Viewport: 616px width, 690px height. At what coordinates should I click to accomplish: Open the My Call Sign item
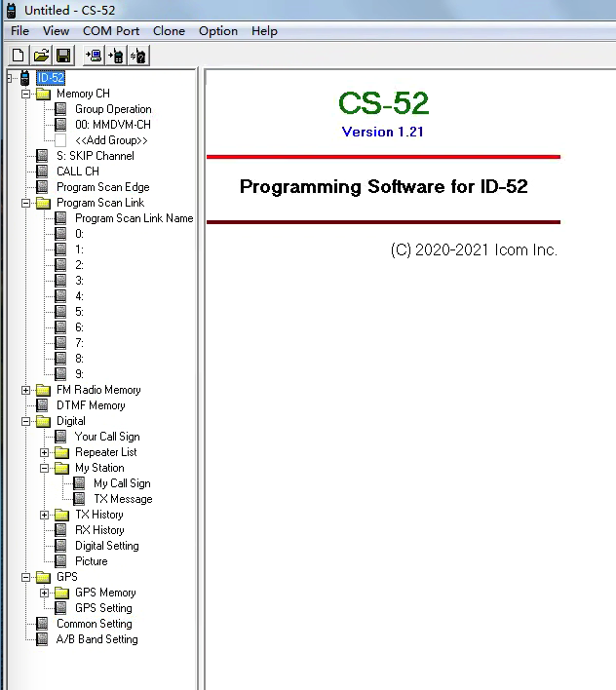(x=122, y=483)
